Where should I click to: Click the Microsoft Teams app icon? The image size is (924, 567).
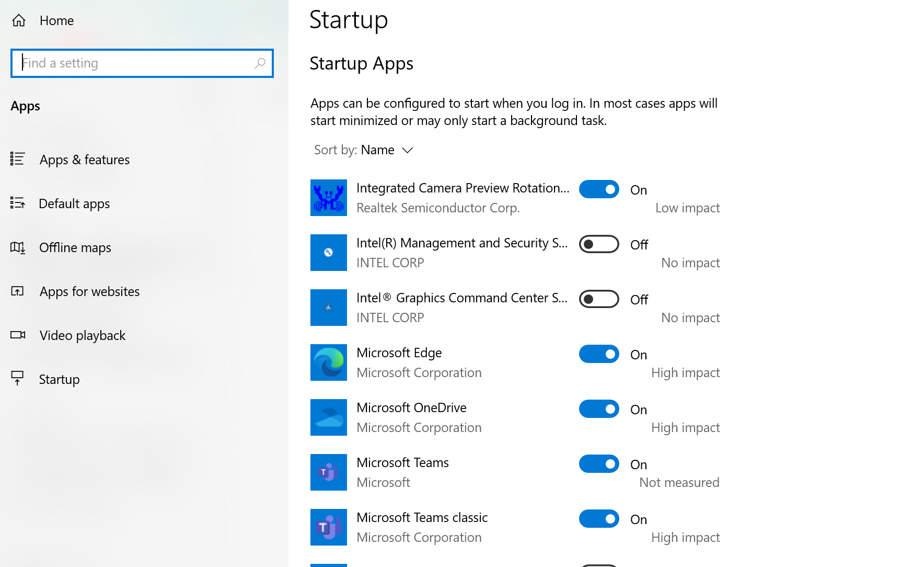pos(328,472)
